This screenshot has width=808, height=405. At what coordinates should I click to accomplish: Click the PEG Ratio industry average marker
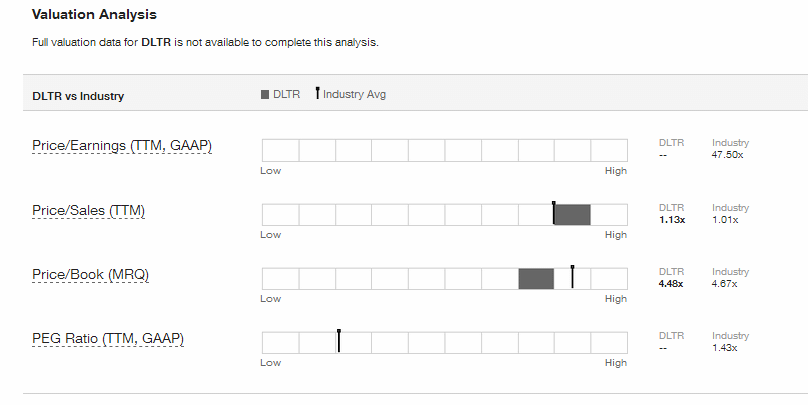[x=339, y=341]
